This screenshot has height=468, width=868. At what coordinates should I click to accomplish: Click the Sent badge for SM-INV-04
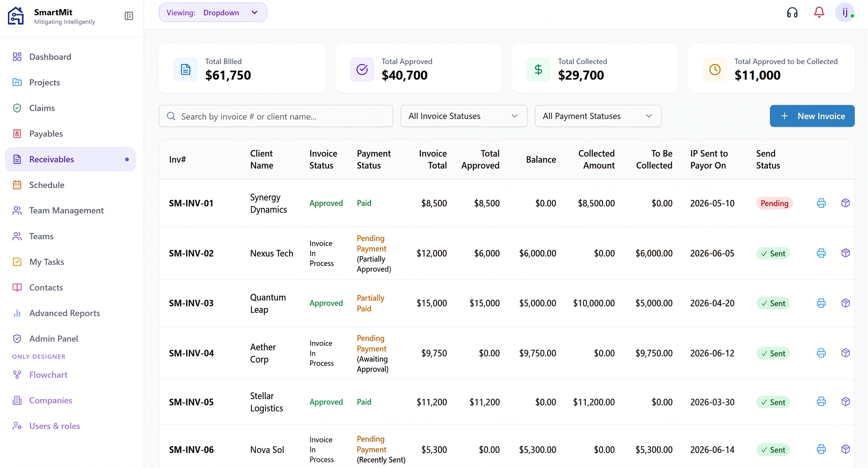(773, 353)
